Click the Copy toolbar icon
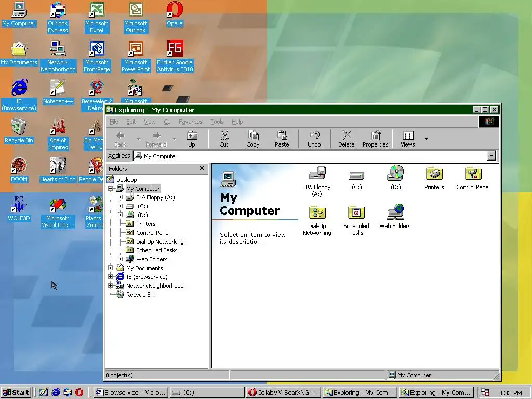The width and height of the screenshot is (532, 399). coord(253,136)
